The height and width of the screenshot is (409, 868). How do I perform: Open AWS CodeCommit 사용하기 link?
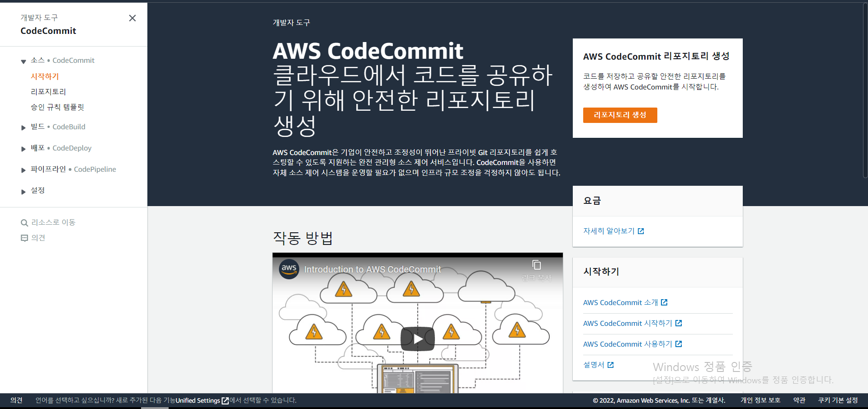click(x=627, y=344)
